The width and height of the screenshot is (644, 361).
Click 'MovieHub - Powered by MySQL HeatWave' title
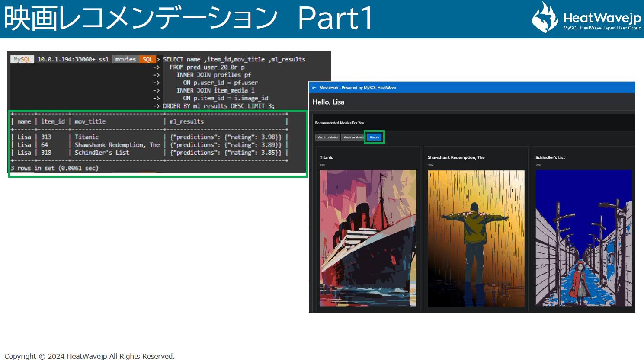(x=358, y=87)
